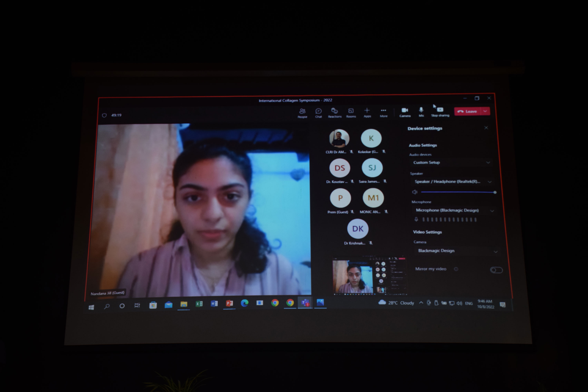Open breakout Rooms
Screen dimensions: 588x392
[351, 113]
